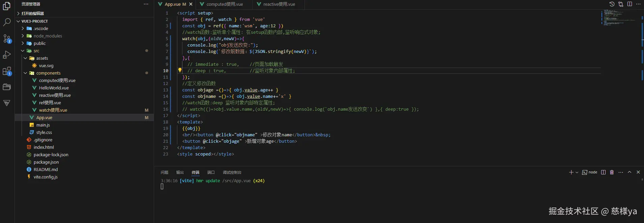644x223 pixels.
Task: Close the App.vue editor tab
Action: pyautogui.click(x=191, y=4)
